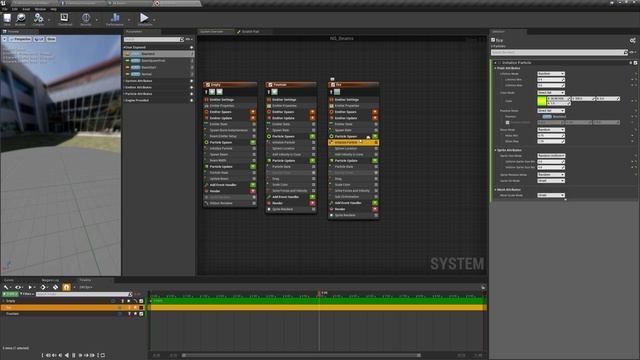Add module to Fountain's Particle Spawn
640x360 pixels.
pos(312,136)
